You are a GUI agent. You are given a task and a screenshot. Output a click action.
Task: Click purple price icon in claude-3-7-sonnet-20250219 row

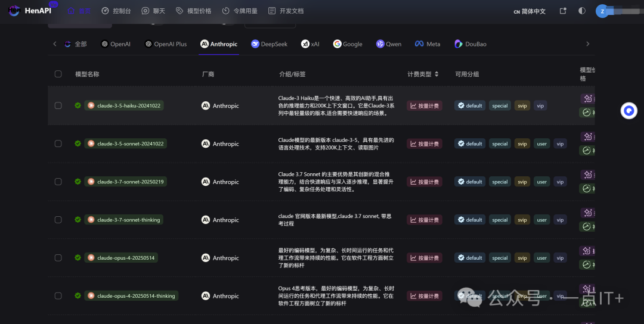click(x=588, y=175)
